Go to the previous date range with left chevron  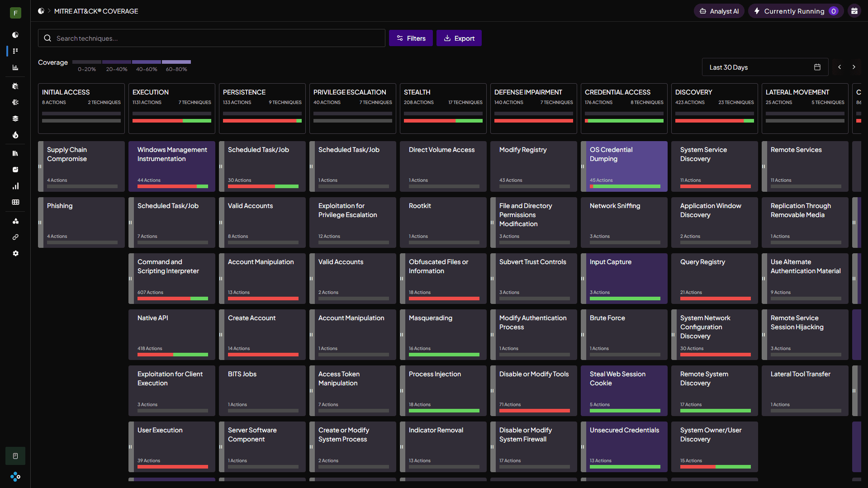point(840,67)
